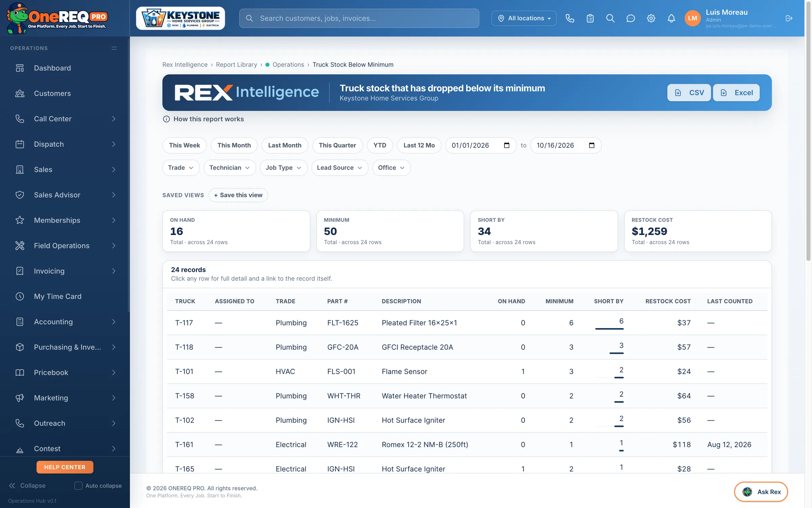Select the YTD date range
The width and height of the screenshot is (812, 508).
[380, 145]
